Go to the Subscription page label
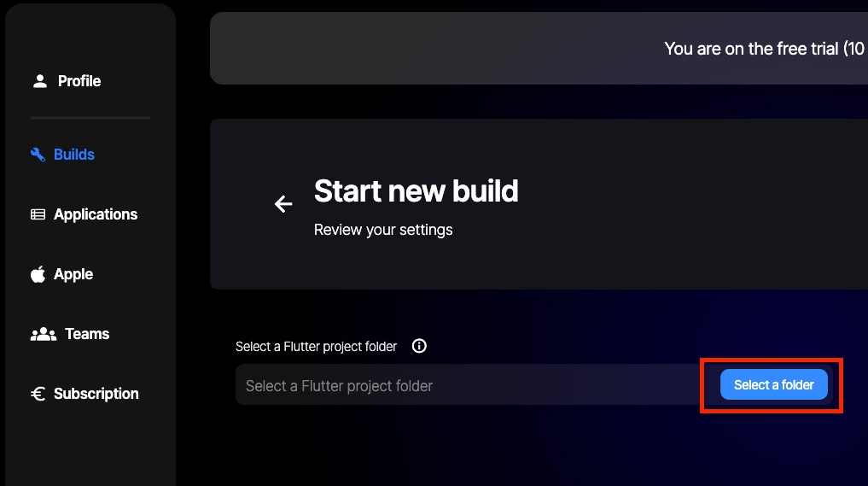The width and height of the screenshot is (868, 486). coord(96,394)
